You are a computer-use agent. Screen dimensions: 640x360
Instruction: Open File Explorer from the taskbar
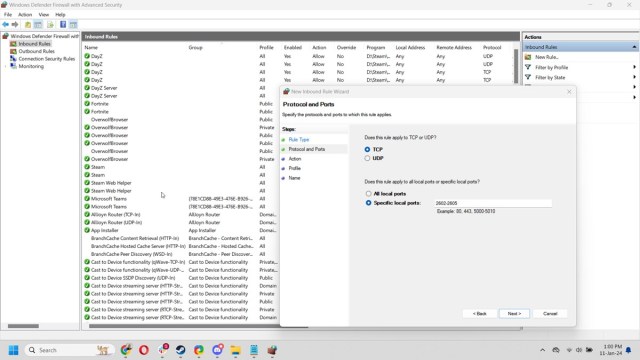point(236,350)
